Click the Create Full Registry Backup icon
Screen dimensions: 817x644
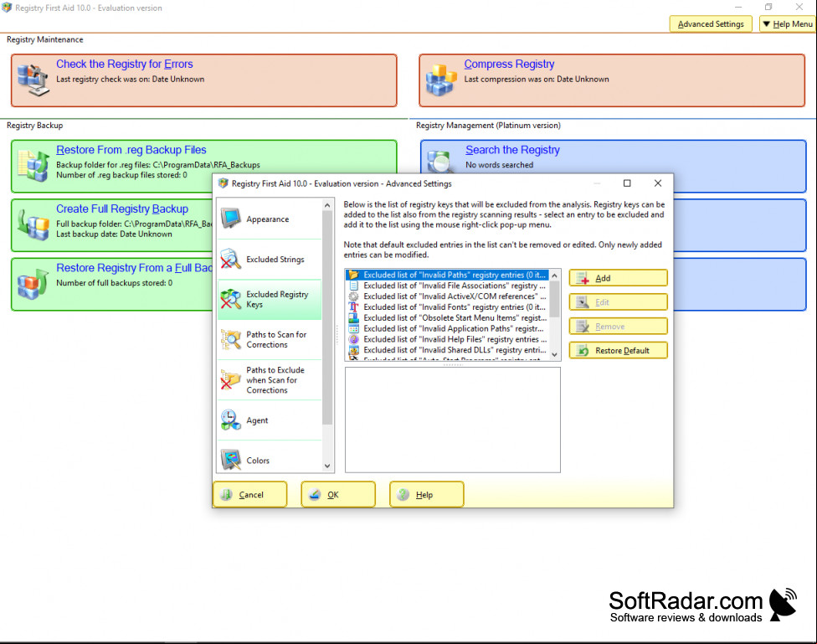tap(33, 224)
